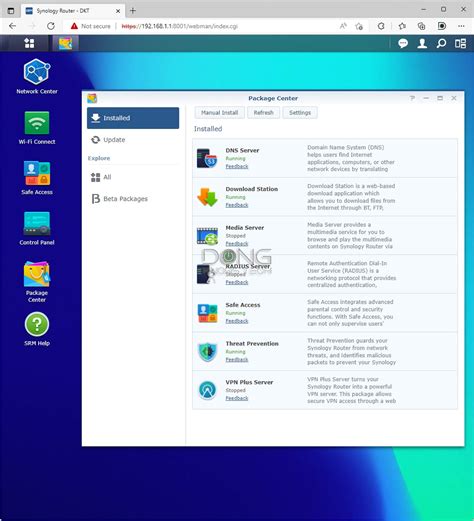This screenshot has height=521, width=474.
Task: Open browser favorites star icon
Action: tap(402, 26)
